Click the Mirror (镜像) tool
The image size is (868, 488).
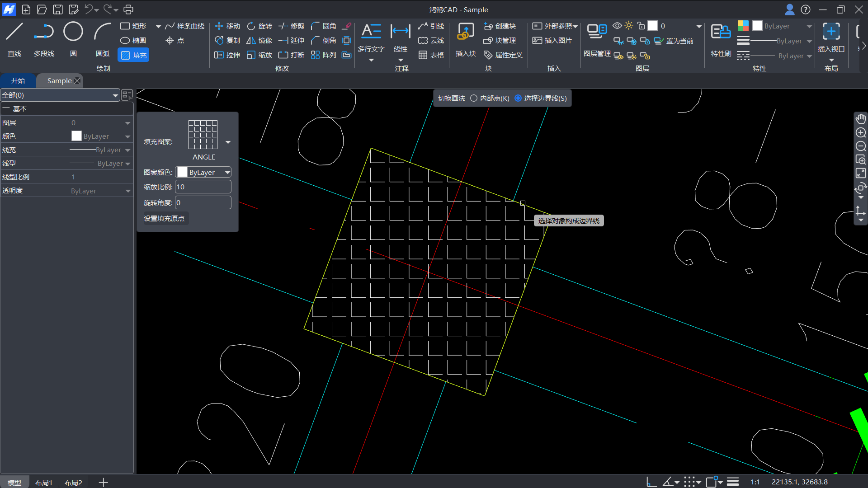coord(259,41)
